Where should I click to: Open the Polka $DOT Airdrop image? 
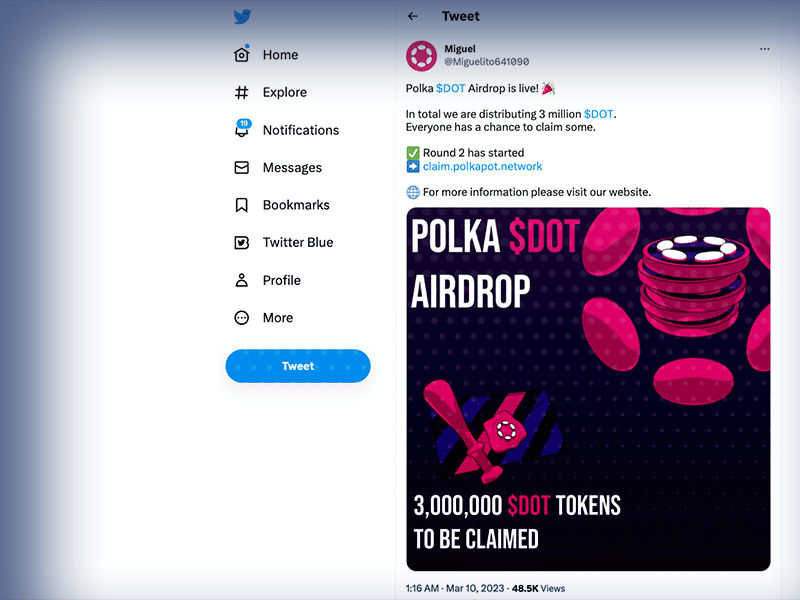(x=588, y=389)
